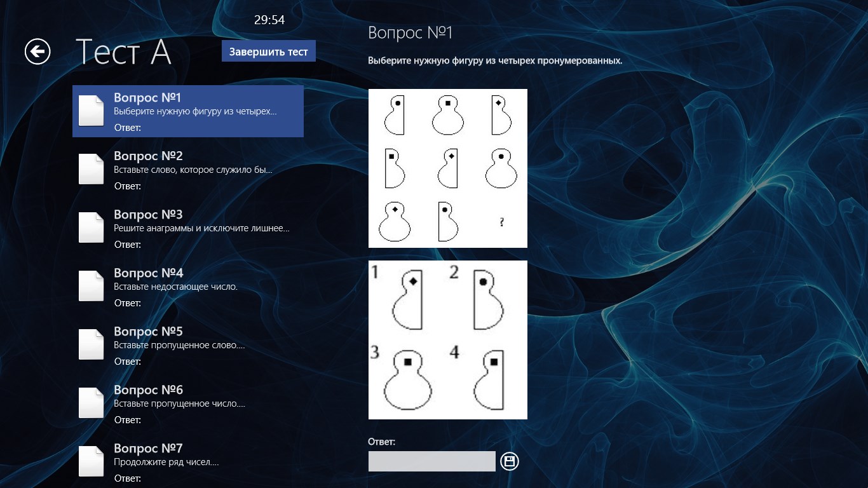Click answer figure number 4 half shape
The width and height of the screenshot is (868, 488).
pyautogui.click(x=489, y=380)
